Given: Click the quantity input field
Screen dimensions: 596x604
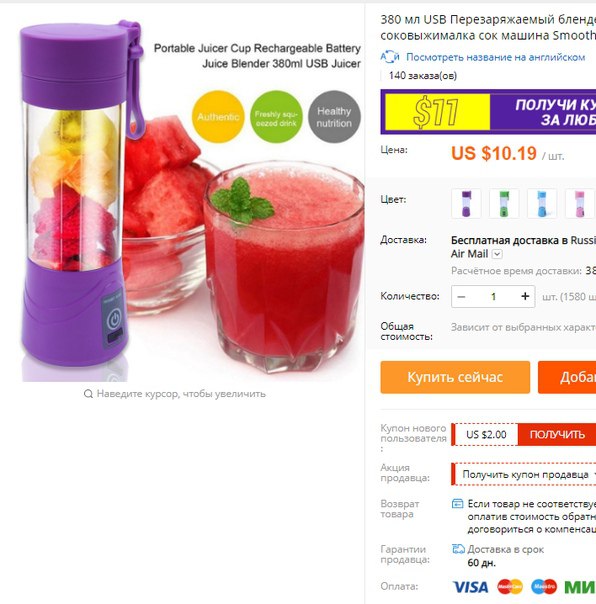Looking at the screenshot, I should [x=493, y=297].
